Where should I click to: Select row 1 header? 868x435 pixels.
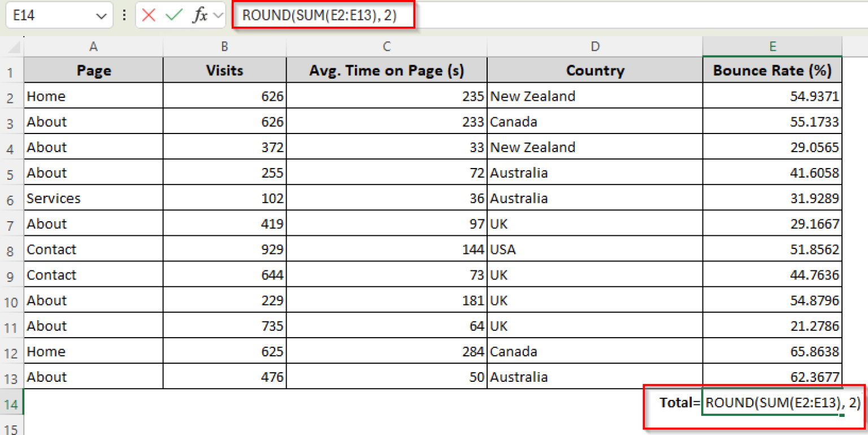coord(11,70)
